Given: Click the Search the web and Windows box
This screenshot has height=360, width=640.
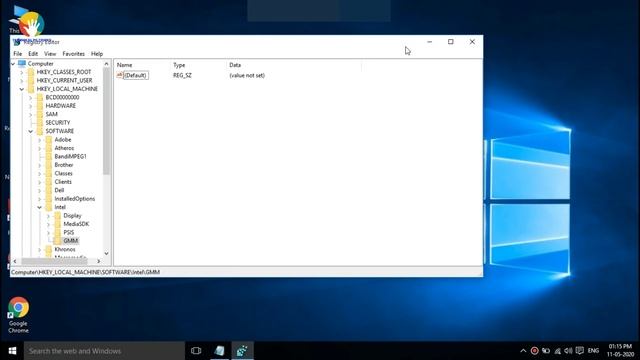Looking at the screenshot, I should [104, 351].
